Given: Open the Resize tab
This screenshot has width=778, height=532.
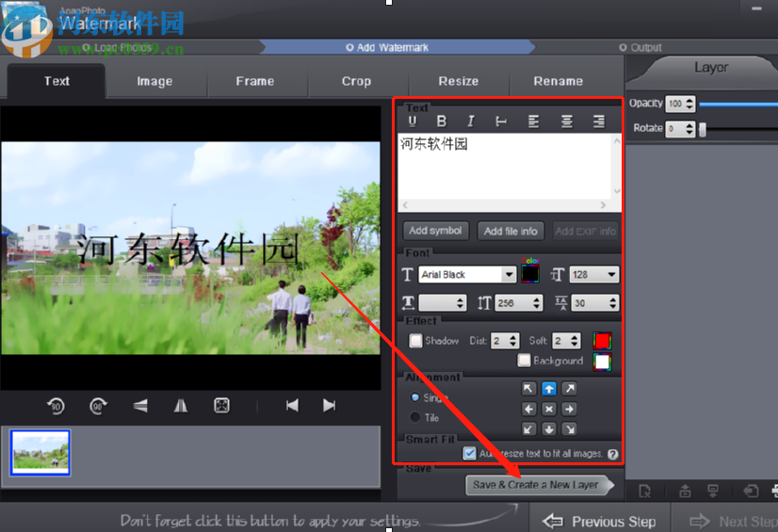Looking at the screenshot, I should coord(459,81).
